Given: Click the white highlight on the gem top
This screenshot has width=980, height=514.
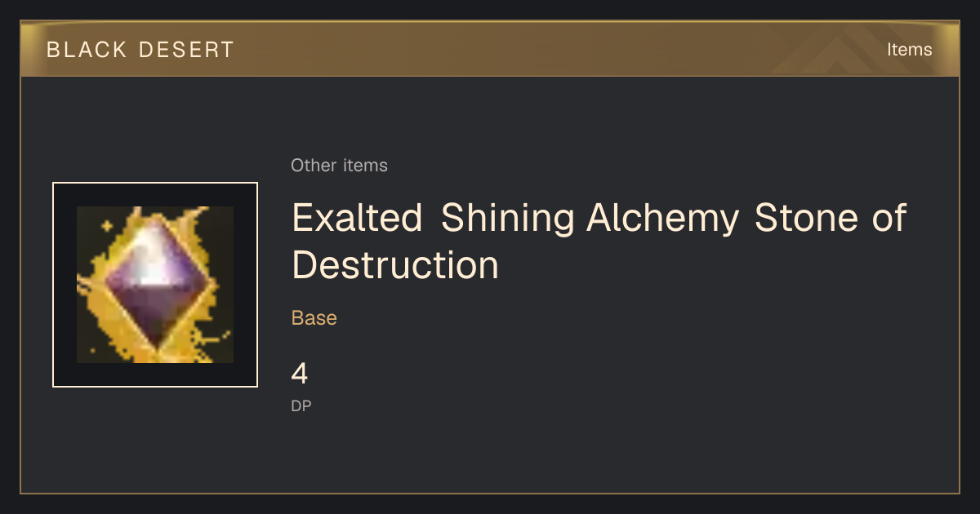Looking at the screenshot, I should pos(155,249).
